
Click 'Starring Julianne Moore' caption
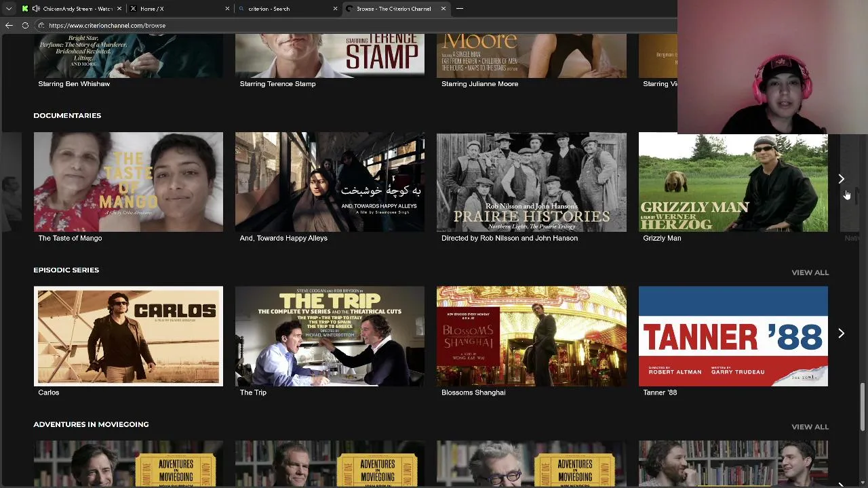tap(479, 84)
